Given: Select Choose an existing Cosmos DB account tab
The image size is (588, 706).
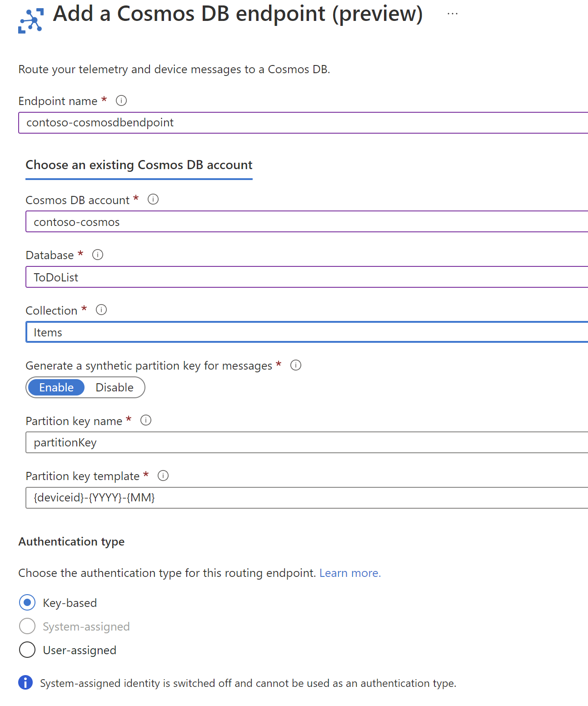Looking at the screenshot, I should click(x=139, y=165).
